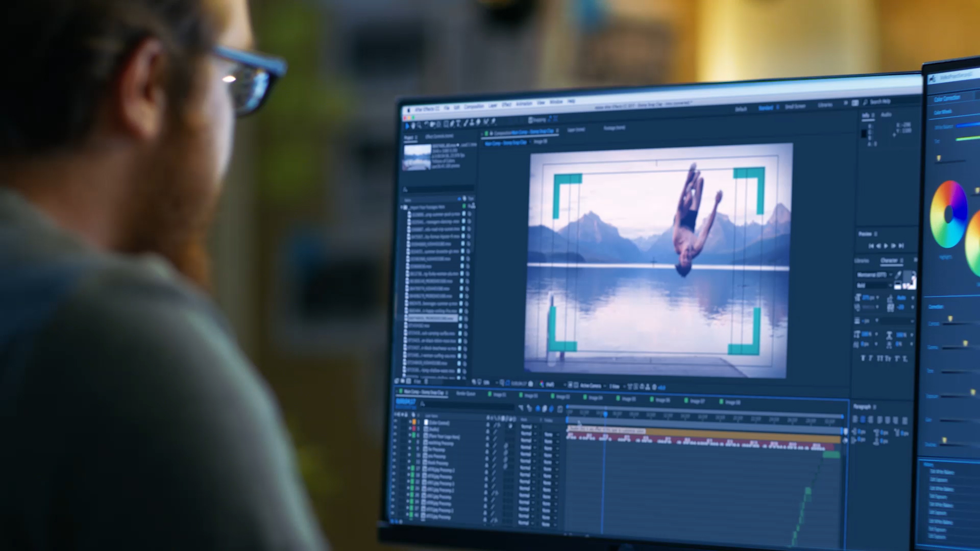
Task: Click the Search Help field
Action: tap(880, 102)
